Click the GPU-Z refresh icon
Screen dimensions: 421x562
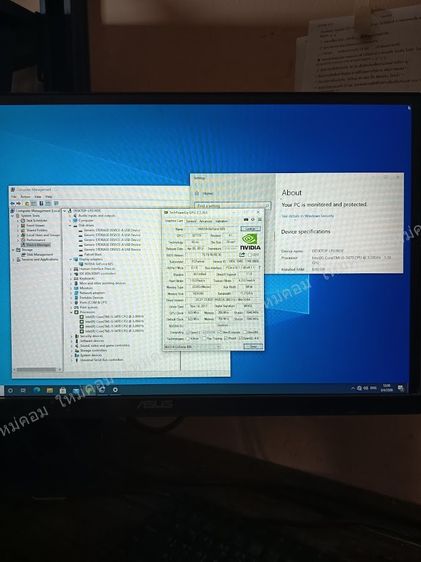point(253,220)
